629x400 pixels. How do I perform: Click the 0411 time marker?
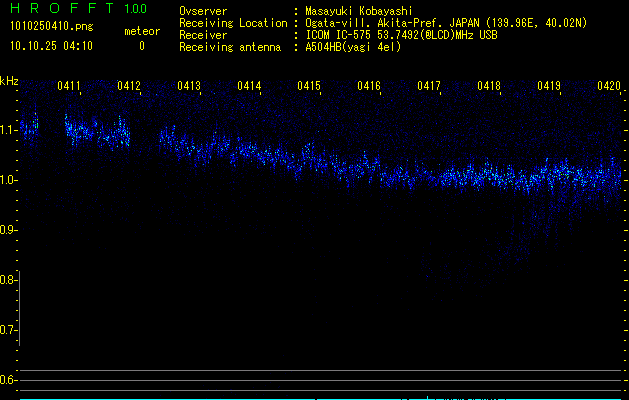(x=69, y=87)
